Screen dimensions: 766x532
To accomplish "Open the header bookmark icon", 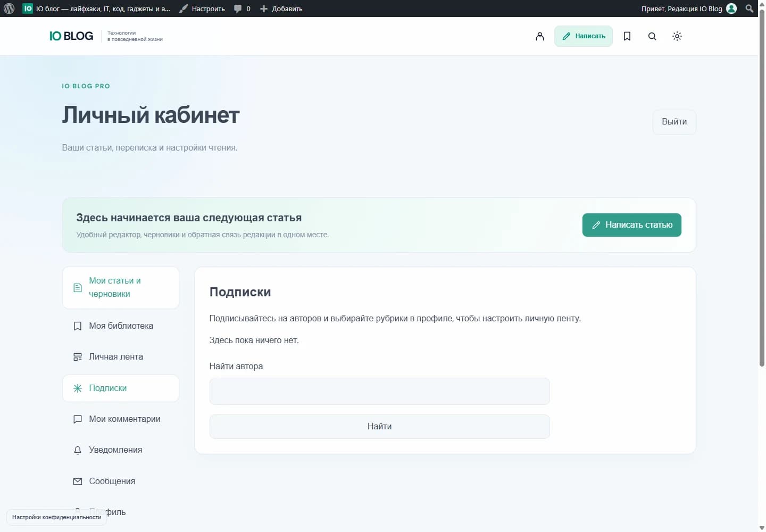I will pyautogui.click(x=627, y=36).
